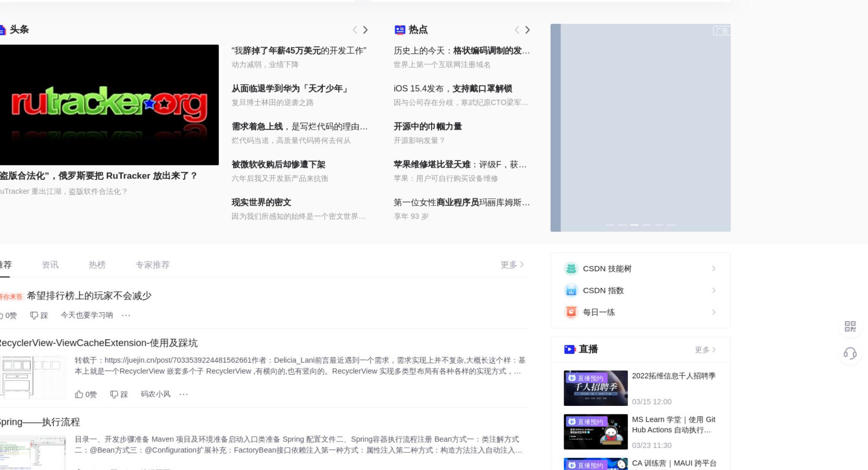Open post 希望排行榜上的玩家不会减少
868x470 pixels.
point(89,296)
